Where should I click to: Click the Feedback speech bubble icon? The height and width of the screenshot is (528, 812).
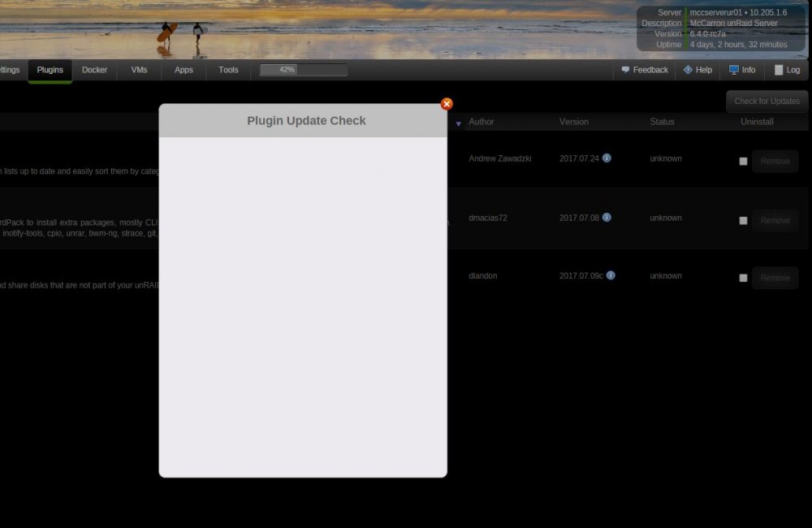point(625,69)
